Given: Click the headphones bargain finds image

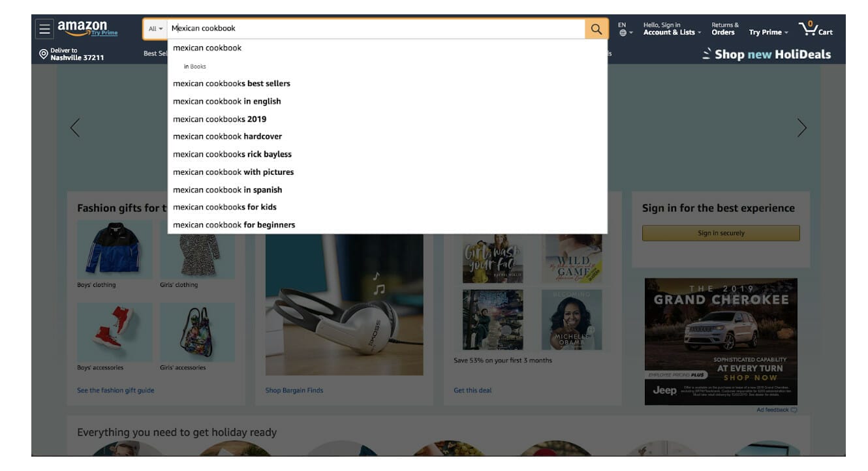Looking at the screenshot, I should coord(344,305).
